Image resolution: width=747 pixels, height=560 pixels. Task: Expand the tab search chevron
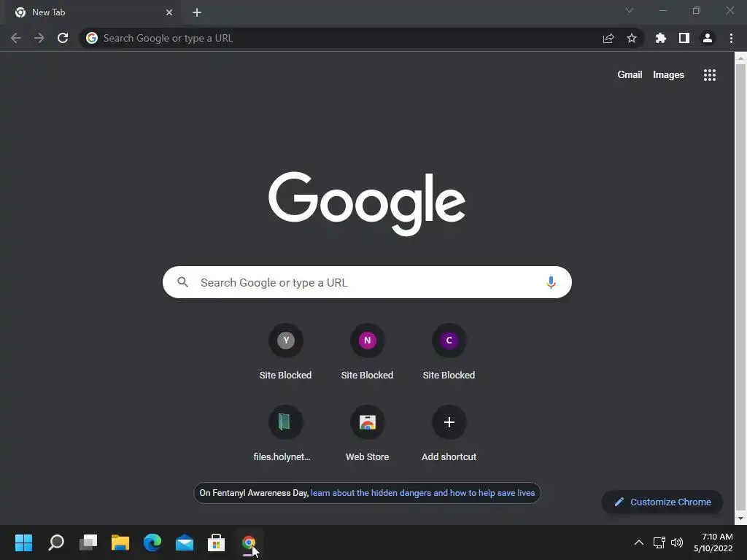630,10
